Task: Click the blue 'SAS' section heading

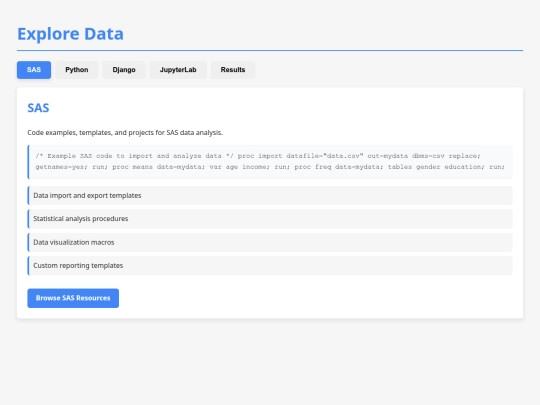Action: (x=38, y=108)
